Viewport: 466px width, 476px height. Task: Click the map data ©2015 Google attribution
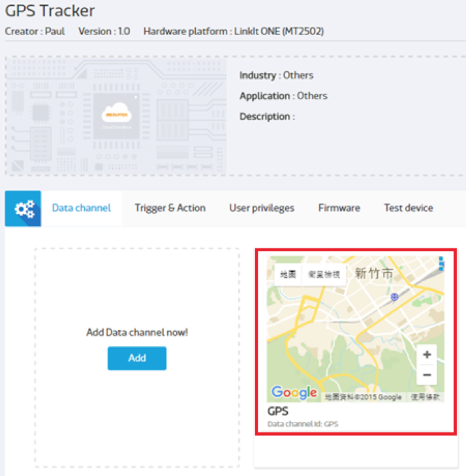[363, 397]
